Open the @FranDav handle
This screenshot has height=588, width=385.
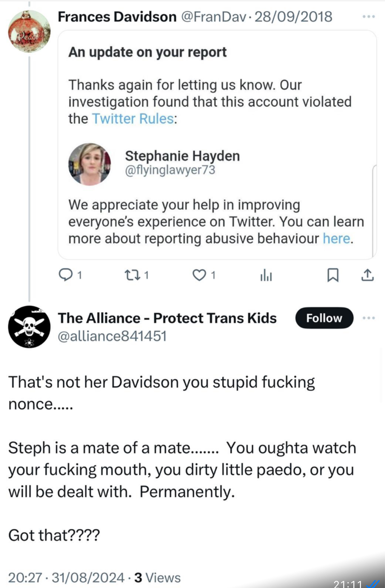coord(213,17)
